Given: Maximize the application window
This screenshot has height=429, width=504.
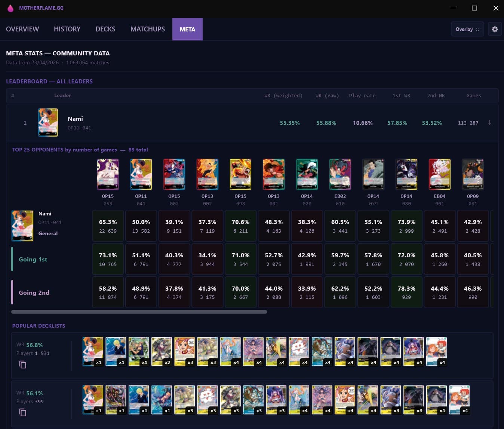Looking at the screenshot, I should (x=474, y=8).
